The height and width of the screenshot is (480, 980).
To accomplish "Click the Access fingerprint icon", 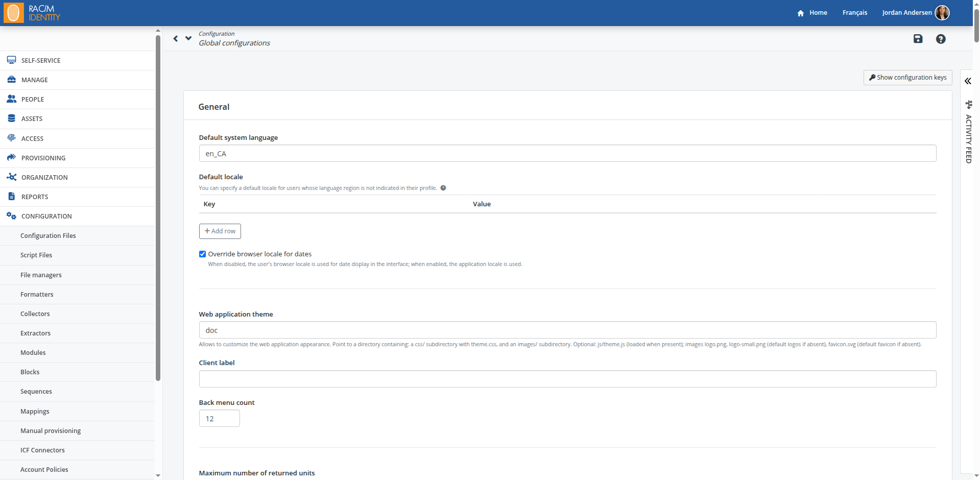I will (x=11, y=138).
